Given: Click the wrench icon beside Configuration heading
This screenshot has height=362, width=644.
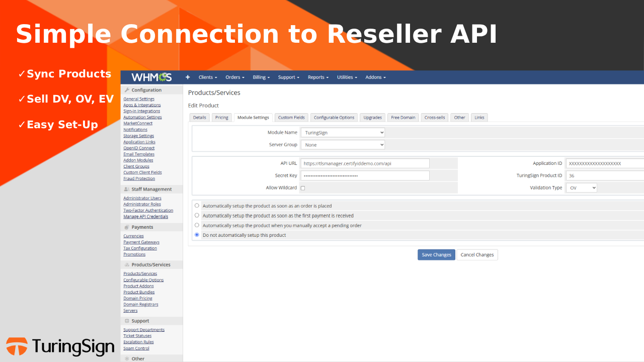Looking at the screenshot, I should click(127, 90).
